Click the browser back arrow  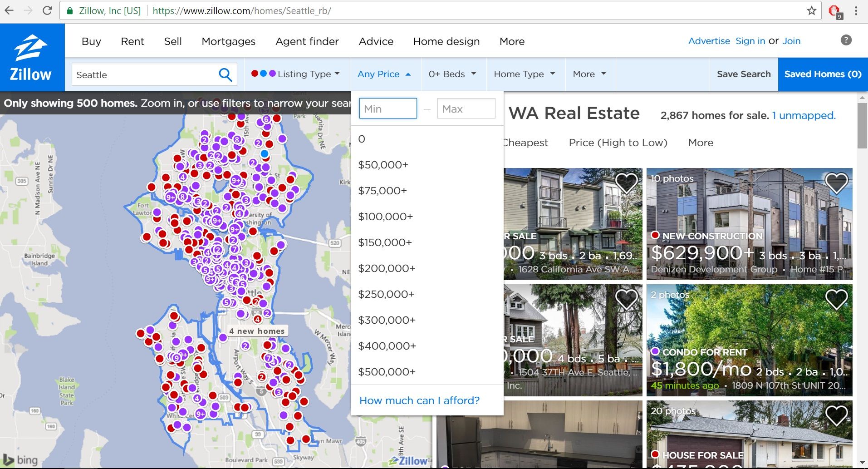(9, 10)
